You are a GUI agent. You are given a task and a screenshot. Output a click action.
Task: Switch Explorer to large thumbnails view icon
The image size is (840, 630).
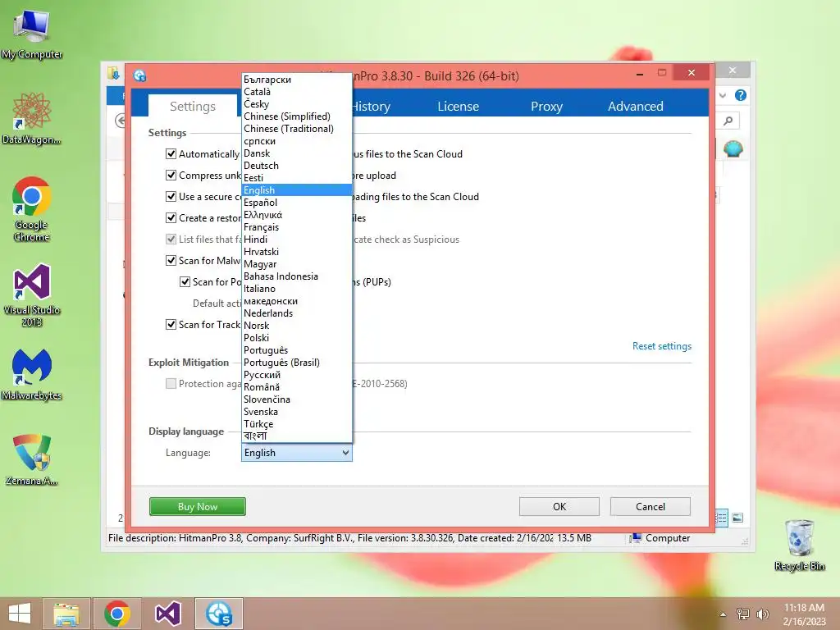click(x=737, y=518)
